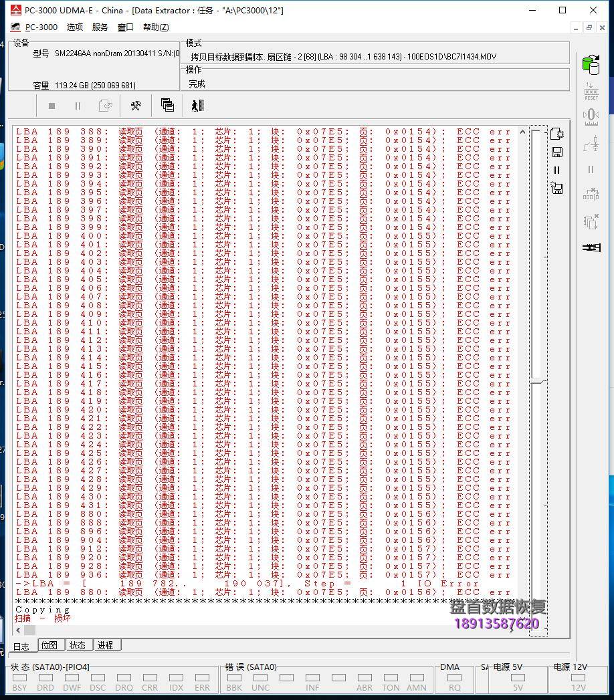614x700 pixels.
Task: Switch to the 位图 tab
Action: click(49, 645)
